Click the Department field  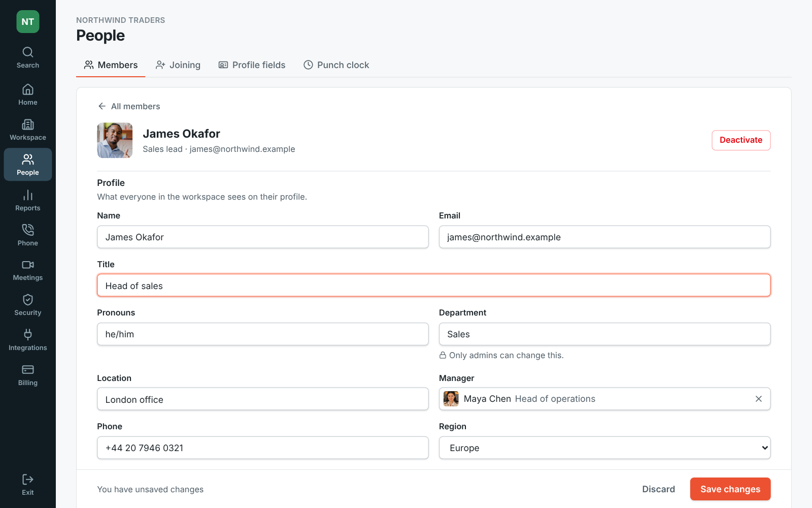click(x=604, y=334)
